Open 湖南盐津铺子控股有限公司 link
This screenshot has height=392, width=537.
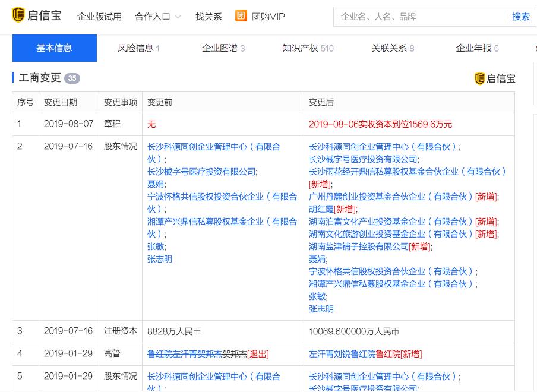359,246
